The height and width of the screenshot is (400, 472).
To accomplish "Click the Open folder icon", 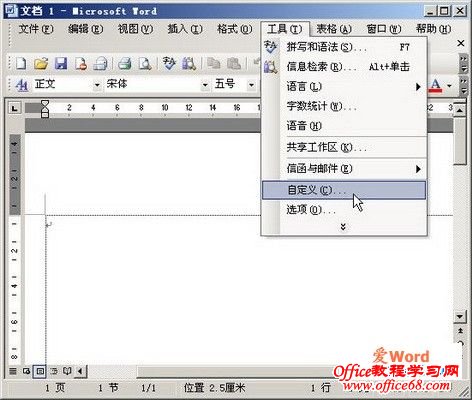I will (41, 63).
